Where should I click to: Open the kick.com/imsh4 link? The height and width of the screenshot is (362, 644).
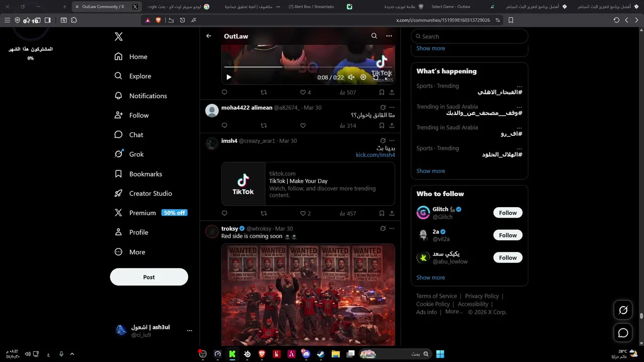pyautogui.click(x=375, y=155)
